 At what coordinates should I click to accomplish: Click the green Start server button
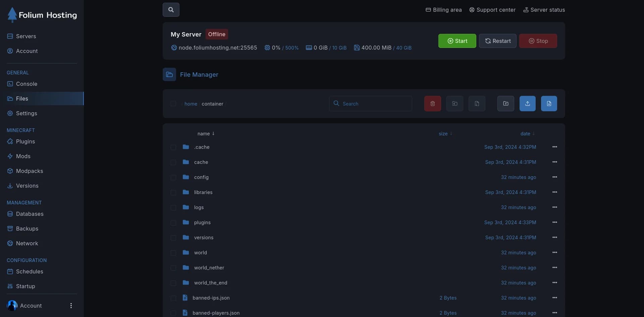(x=457, y=41)
